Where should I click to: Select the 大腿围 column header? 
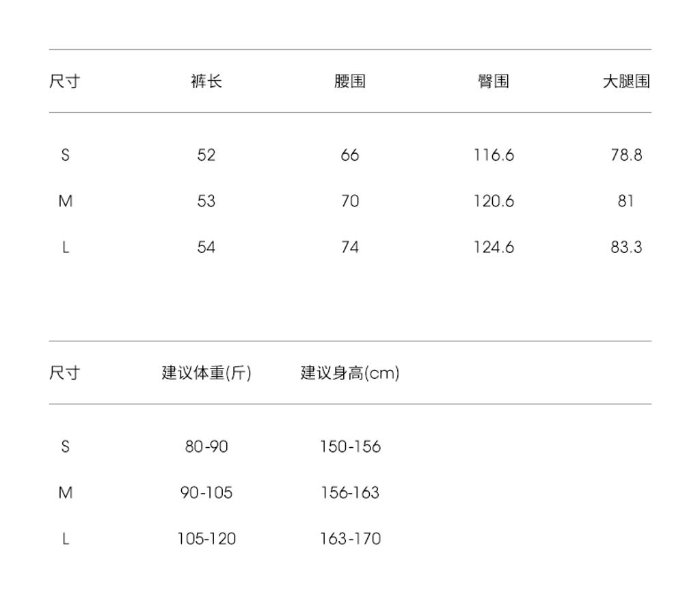click(626, 81)
